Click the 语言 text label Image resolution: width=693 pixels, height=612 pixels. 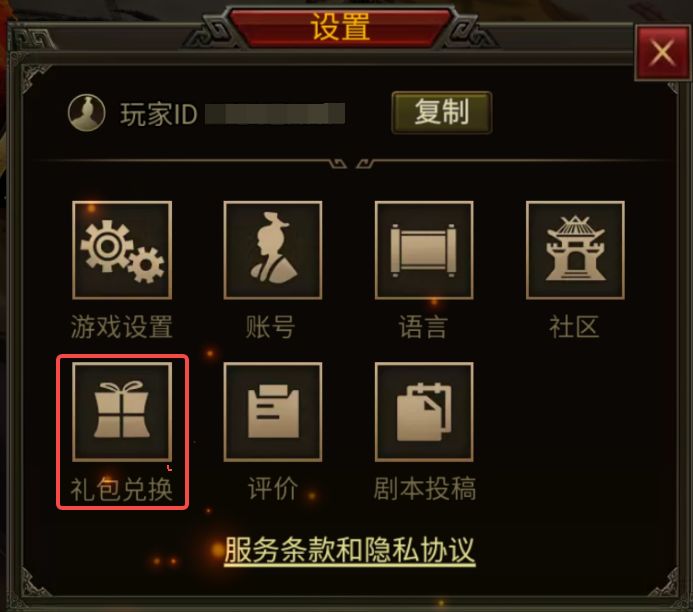click(x=423, y=327)
